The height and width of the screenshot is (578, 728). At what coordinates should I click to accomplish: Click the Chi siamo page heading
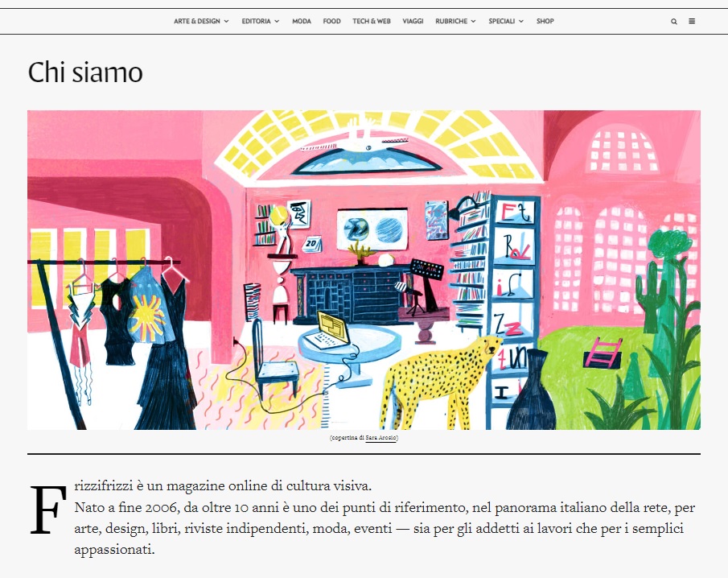(x=85, y=72)
